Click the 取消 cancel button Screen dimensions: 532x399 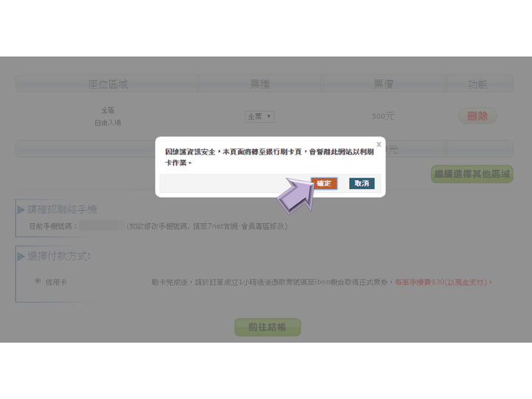(361, 183)
